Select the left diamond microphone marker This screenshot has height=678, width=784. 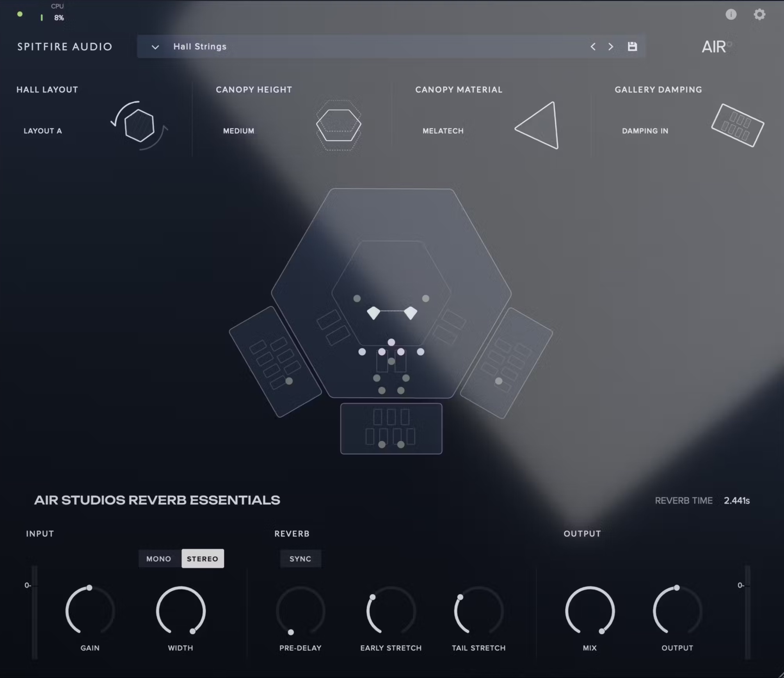[x=373, y=313]
